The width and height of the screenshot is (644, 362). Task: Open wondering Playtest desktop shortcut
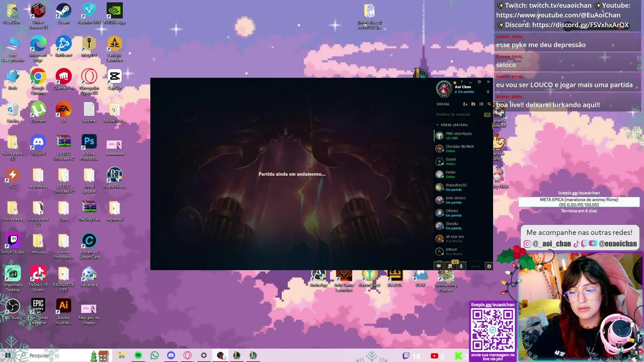tap(446, 281)
